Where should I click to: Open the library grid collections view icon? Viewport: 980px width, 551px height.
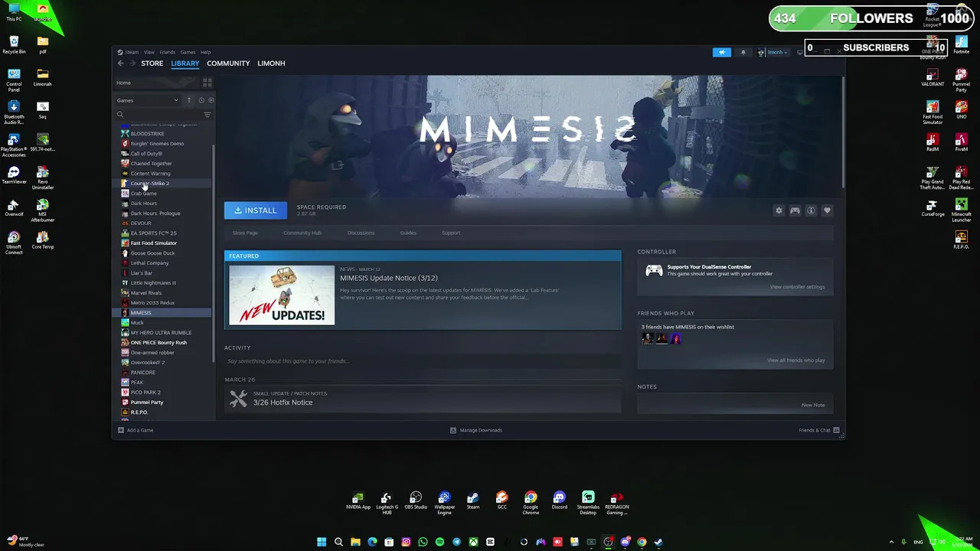207,83
